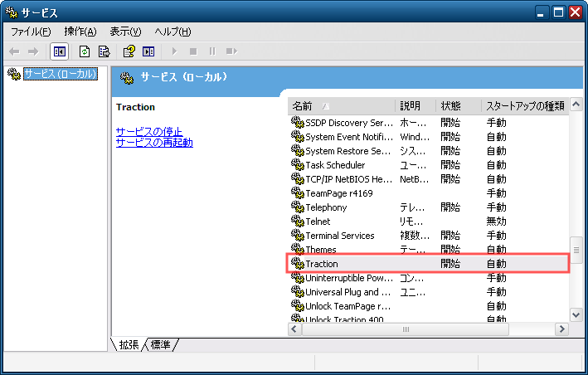Switch to the 標準 tab
The image size is (588, 375).
163,344
